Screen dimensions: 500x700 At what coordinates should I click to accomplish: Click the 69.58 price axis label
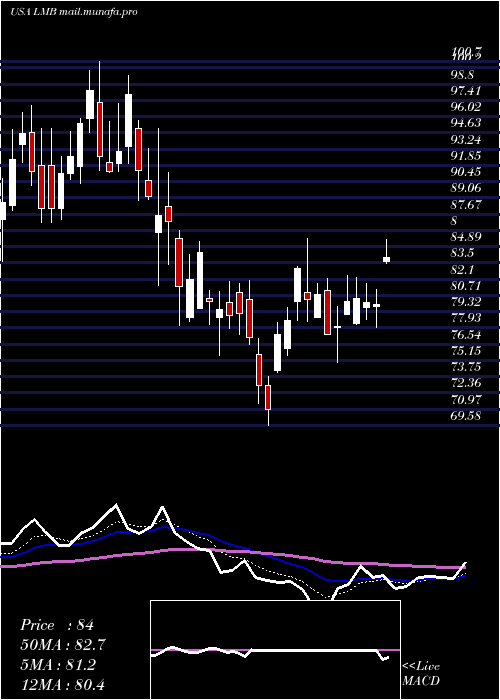466,416
